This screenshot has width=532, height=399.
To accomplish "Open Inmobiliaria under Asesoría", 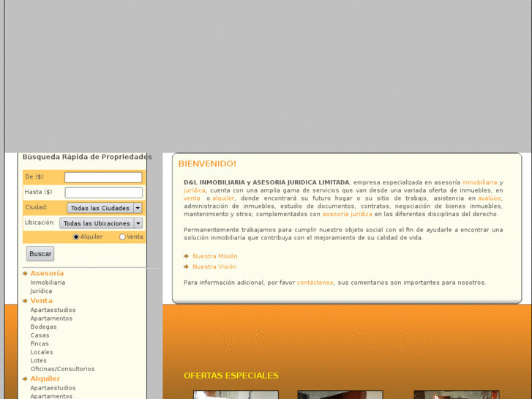I will [x=48, y=283].
